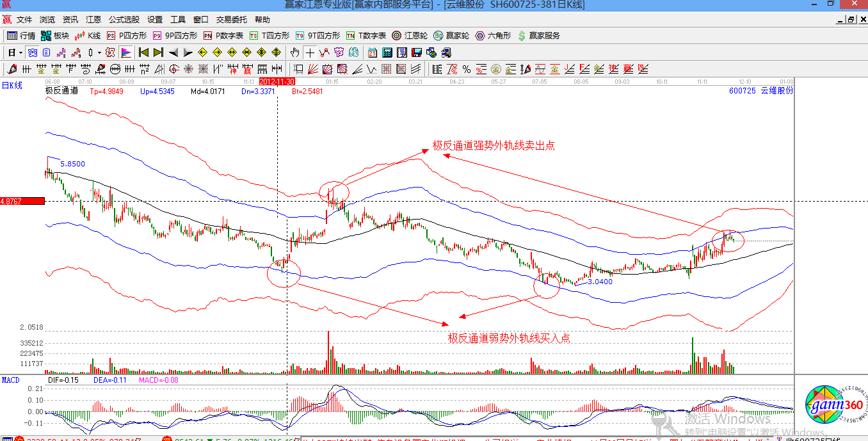Click the 2012-11-30 date marker on timeline
Image resolution: width=868 pixels, height=441 pixels.
[x=277, y=82]
